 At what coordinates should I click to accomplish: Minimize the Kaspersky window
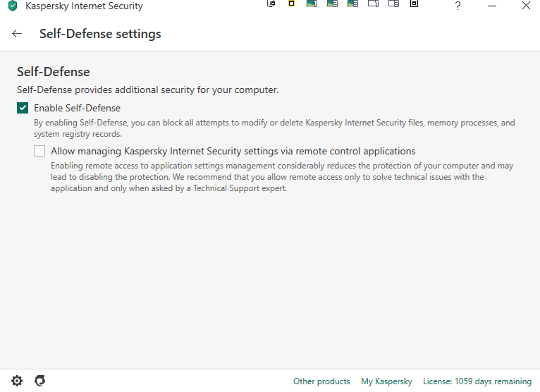[x=492, y=6]
